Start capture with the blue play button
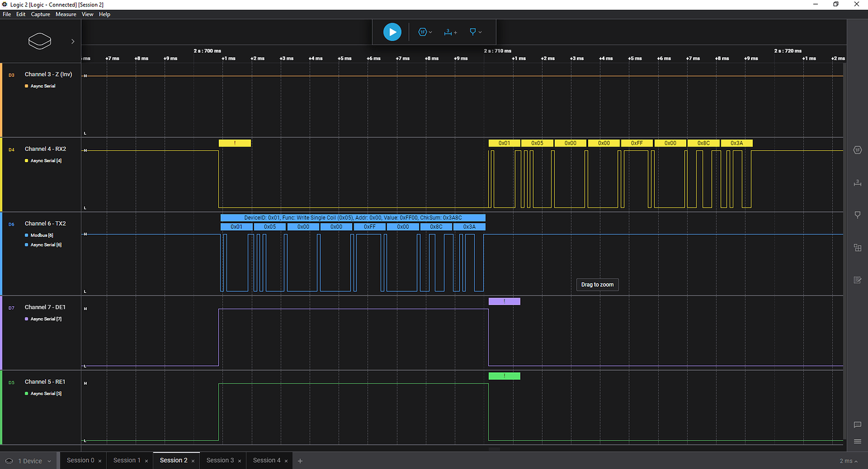Screen dimensions: 868x469 click(x=392, y=31)
